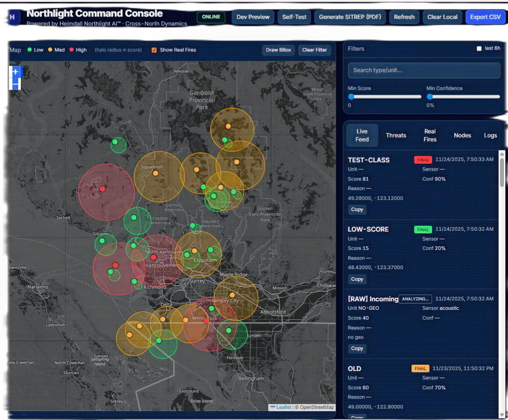Switch to the Threats tab
This screenshot has width=508, height=420.
(x=396, y=135)
